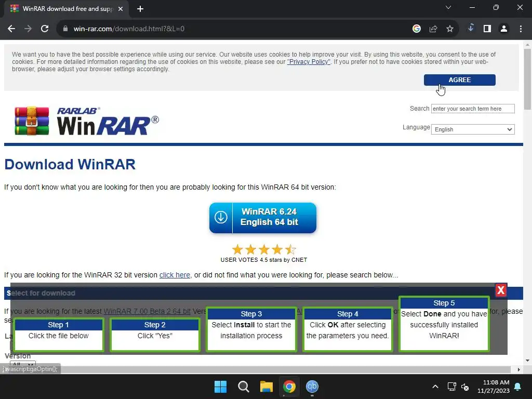Image resolution: width=532 pixels, height=399 pixels.
Task: Open Chrome three-dot menu
Action: pos(521,29)
